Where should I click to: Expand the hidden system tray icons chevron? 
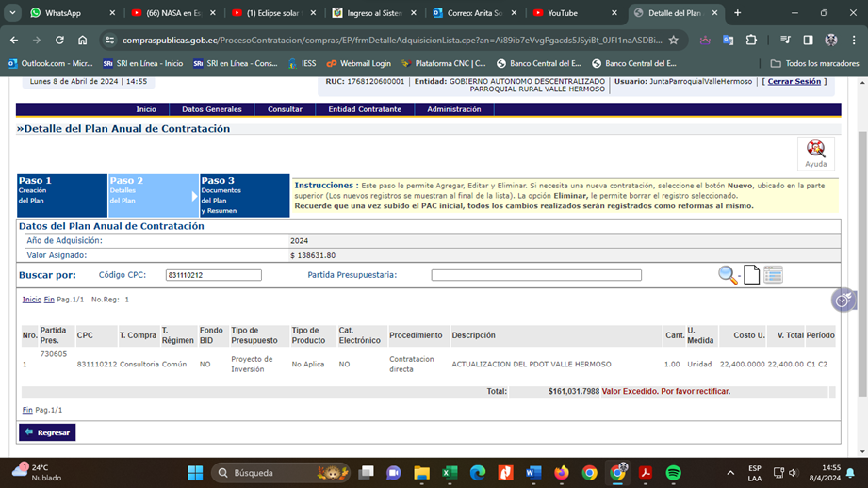click(730, 473)
